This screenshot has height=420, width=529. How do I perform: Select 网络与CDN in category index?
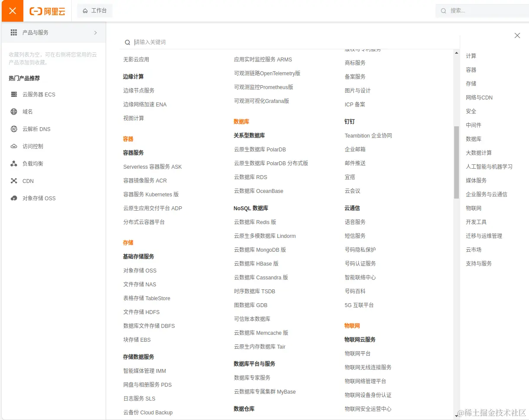pyautogui.click(x=479, y=97)
